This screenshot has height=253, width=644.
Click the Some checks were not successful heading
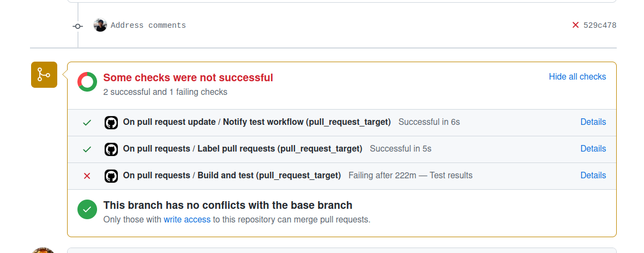[188, 78]
